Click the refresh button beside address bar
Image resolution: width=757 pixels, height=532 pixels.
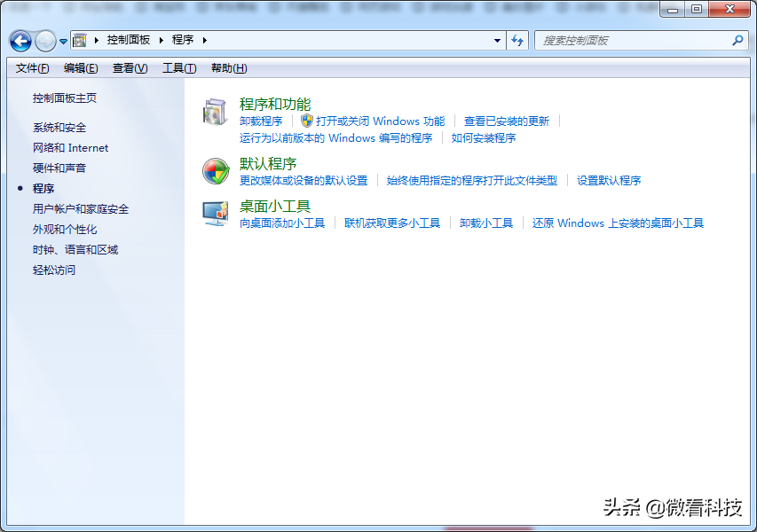point(517,41)
